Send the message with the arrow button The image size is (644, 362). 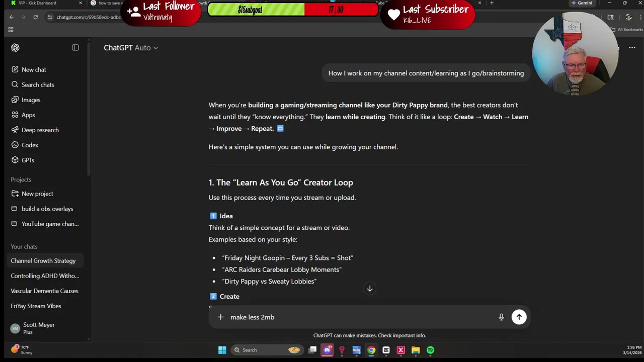coord(519,317)
